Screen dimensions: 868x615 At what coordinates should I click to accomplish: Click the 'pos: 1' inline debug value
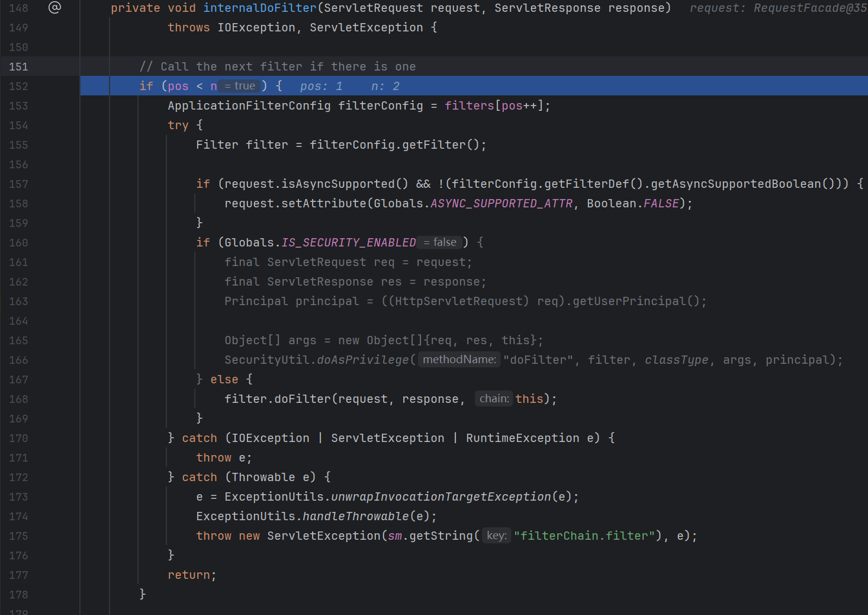[321, 87]
